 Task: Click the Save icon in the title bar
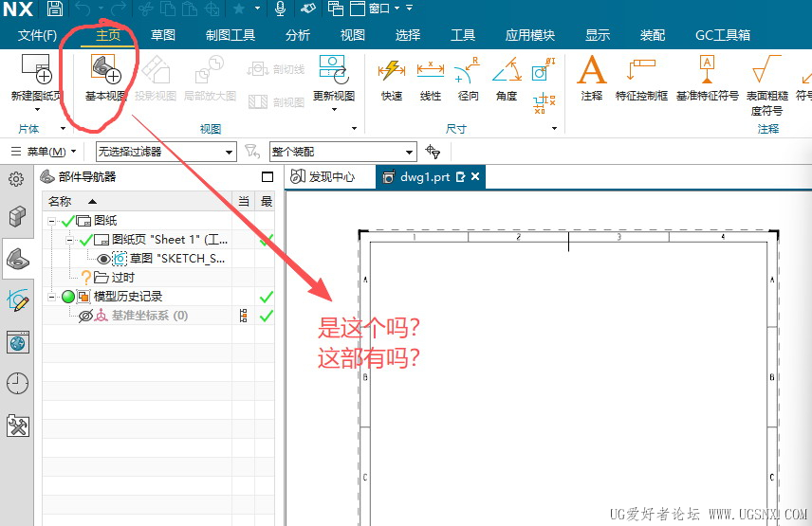[x=55, y=9]
